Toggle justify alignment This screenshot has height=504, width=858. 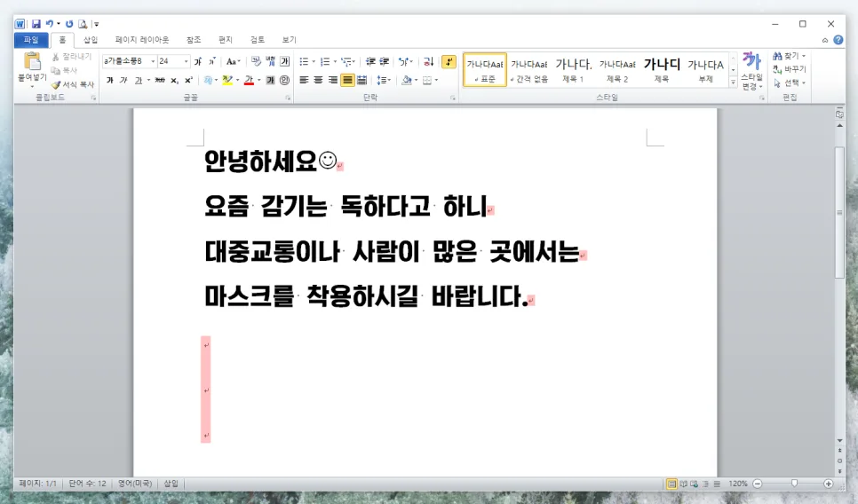click(347, 81)
